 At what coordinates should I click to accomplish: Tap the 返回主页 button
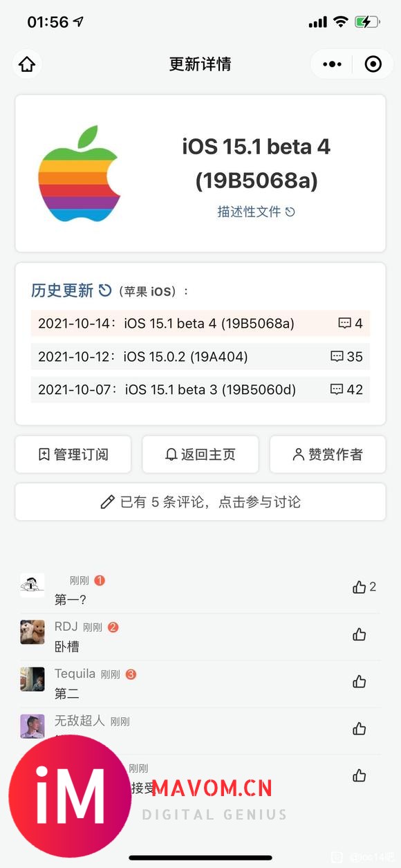(200, 454)
